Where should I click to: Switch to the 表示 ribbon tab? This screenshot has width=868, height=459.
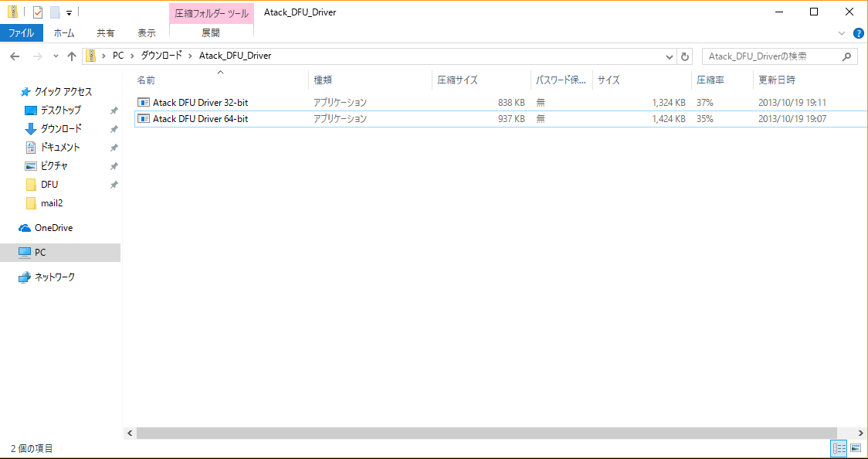coord(147,33)
